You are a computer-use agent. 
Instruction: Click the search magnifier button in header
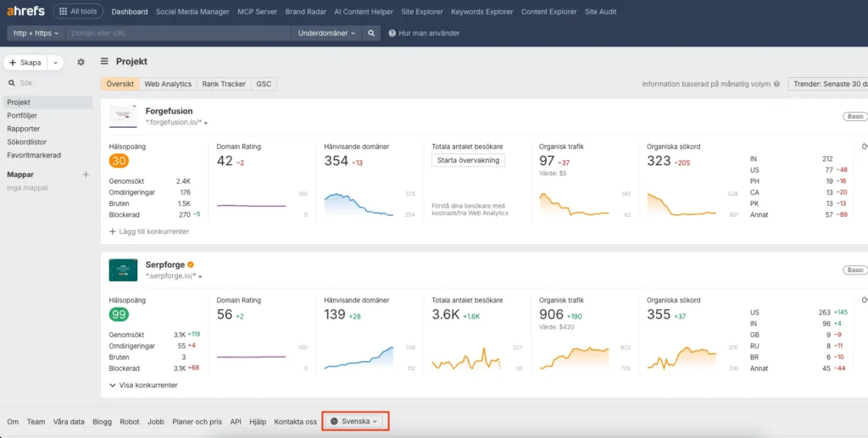tap(371, 33)
